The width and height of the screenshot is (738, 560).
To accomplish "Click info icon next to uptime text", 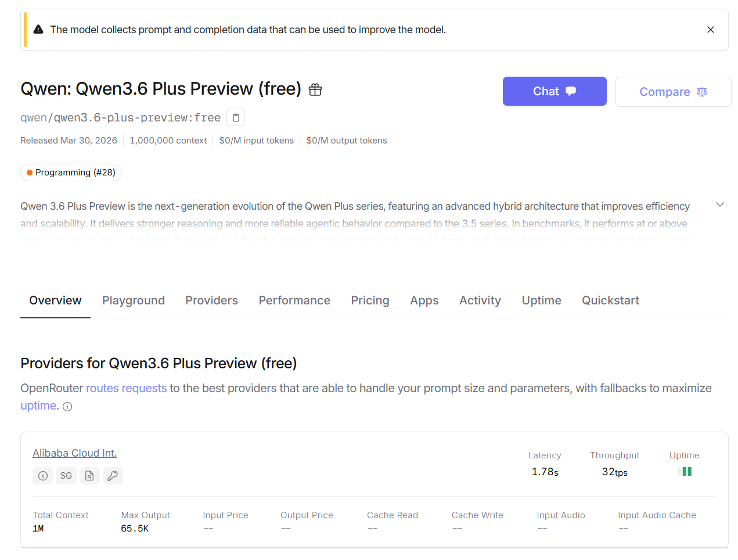I will click(x=67, y=407).
